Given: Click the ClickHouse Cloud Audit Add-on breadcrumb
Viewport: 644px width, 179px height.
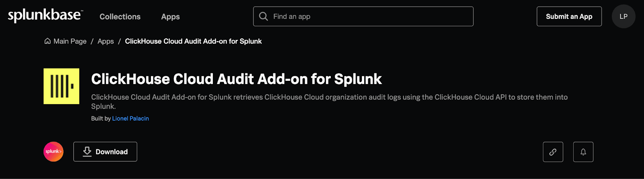Looking at the screenshot, I should [x=193, y=41].
